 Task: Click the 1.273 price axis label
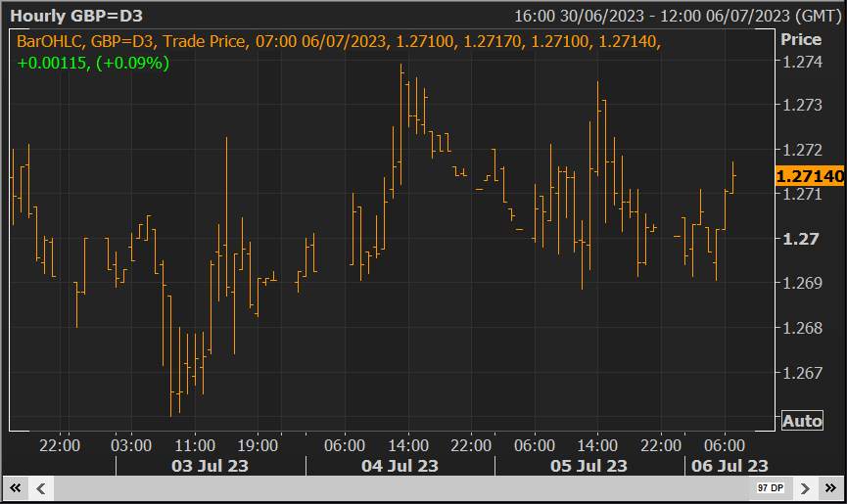tap(802, 105)
